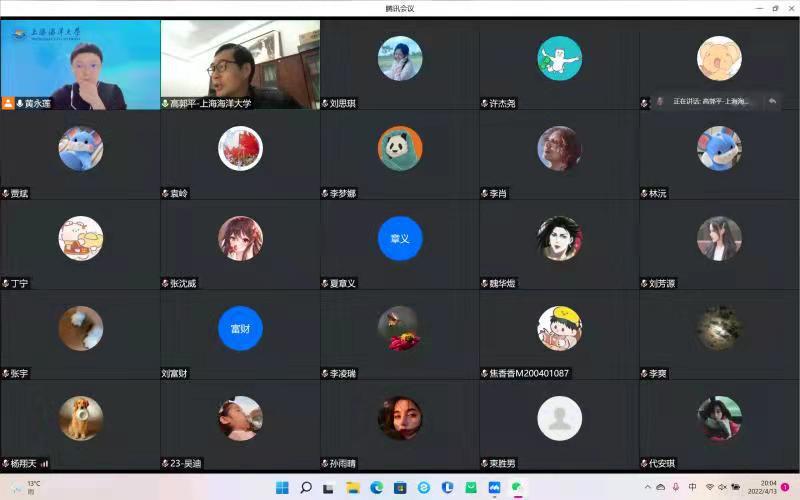Expand the hidden system tray icons chevron
This screenshot has height=500, width=800.
coord(646,487)
